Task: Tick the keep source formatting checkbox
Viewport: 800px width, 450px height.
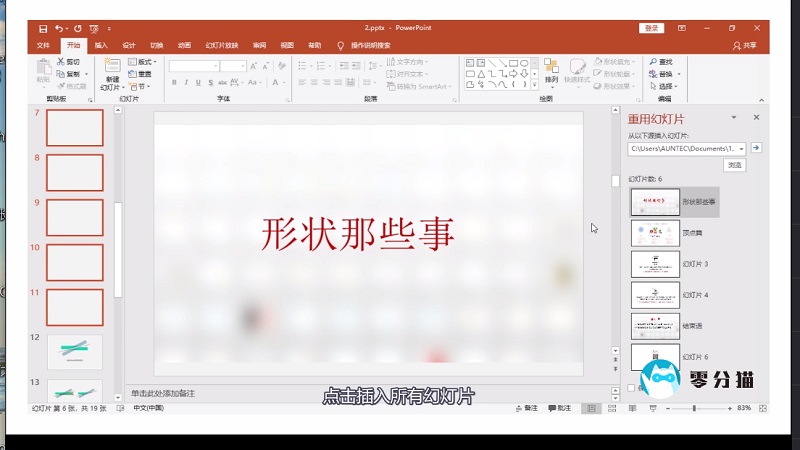Action: tap(632, 388)
